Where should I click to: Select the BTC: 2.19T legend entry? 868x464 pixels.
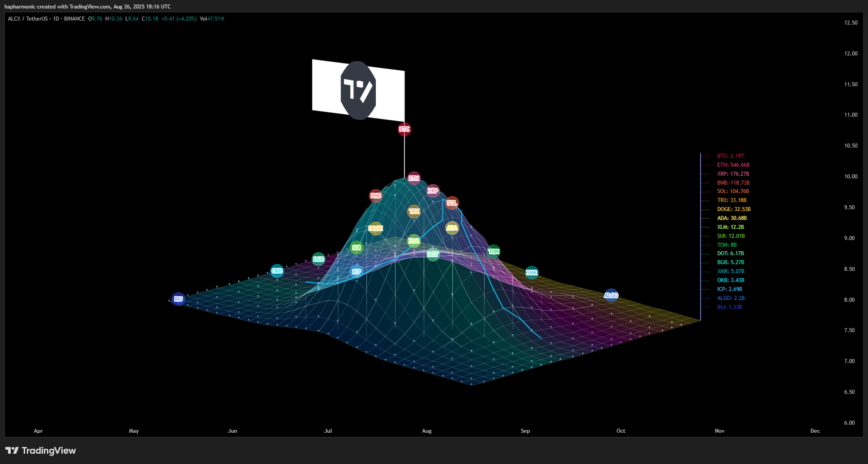point(730,156)
